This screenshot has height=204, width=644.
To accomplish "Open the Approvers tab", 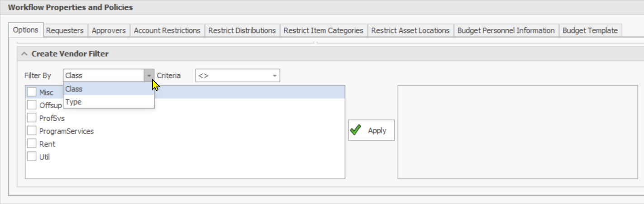I will 109,30.
